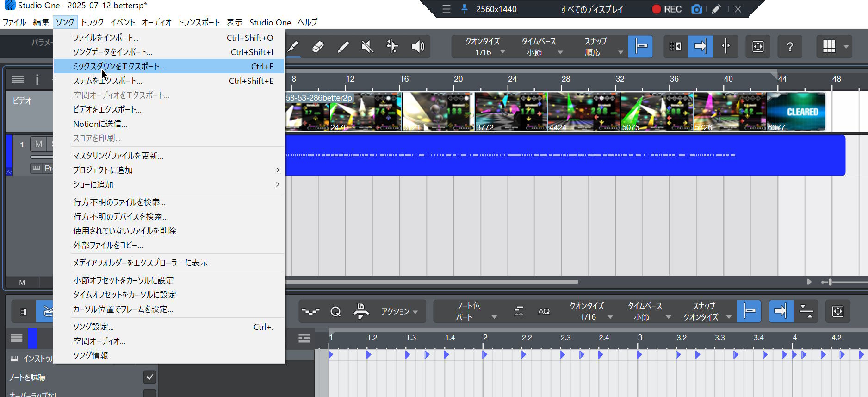This screenshot has height=397, width=868.
Task: Open the recorder bar hamburger menu
Action: tap(446, 9)
